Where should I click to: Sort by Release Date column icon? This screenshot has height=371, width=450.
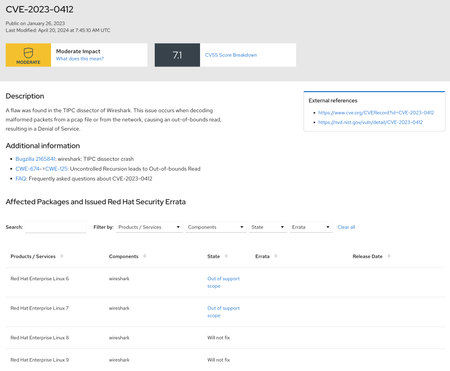[389, 256]
